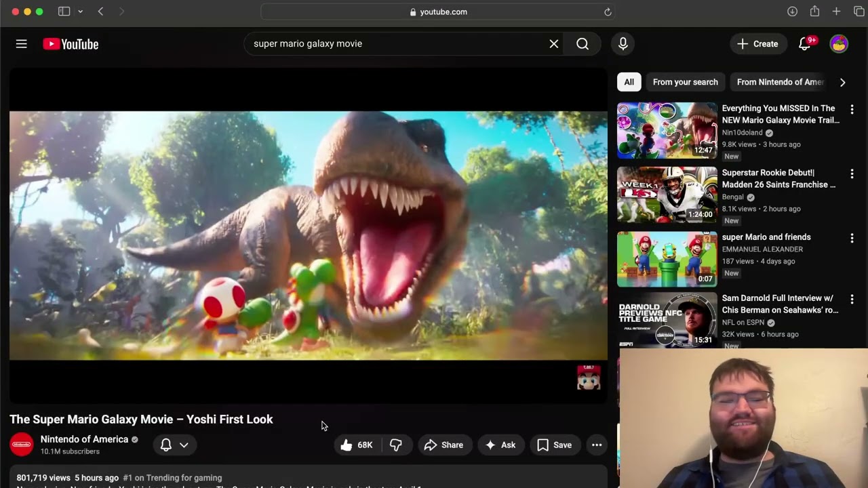
Task: Share the Yoshi First Look video
Action: [x=444, y=445]
